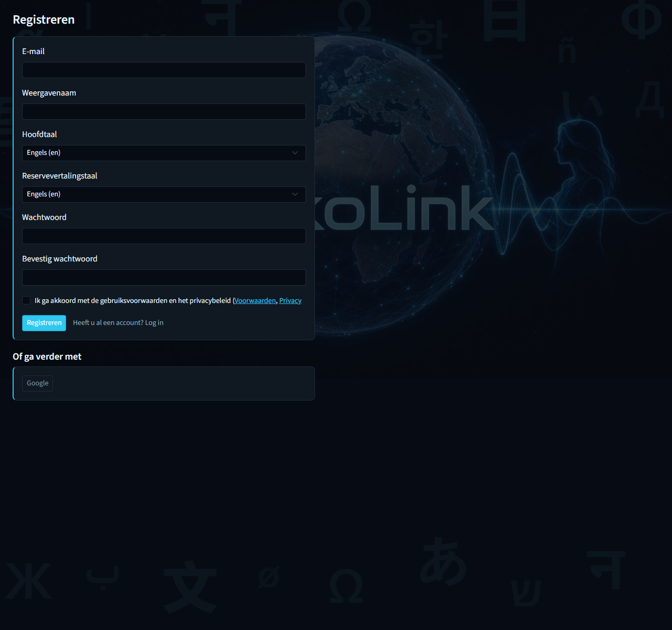
Task: Expand the Reservevertalingstaal dropdown
Action: pyautogui.click(x=164, y=194)
